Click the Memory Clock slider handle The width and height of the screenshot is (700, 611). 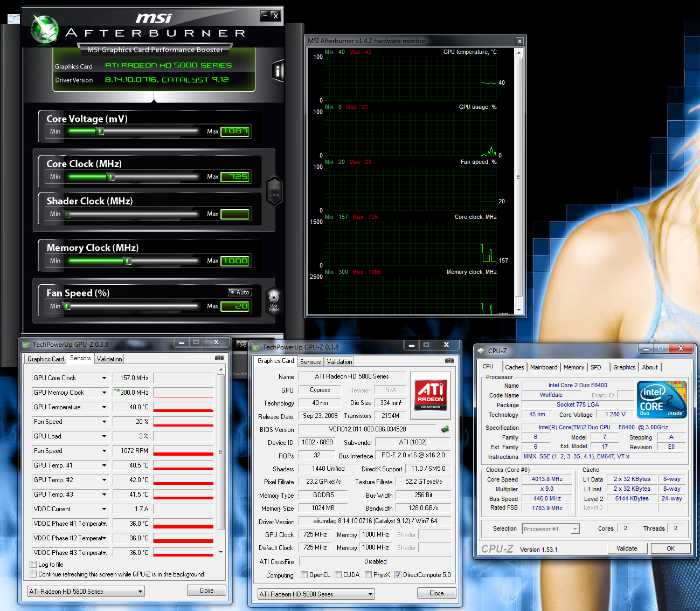coord(127,260)
